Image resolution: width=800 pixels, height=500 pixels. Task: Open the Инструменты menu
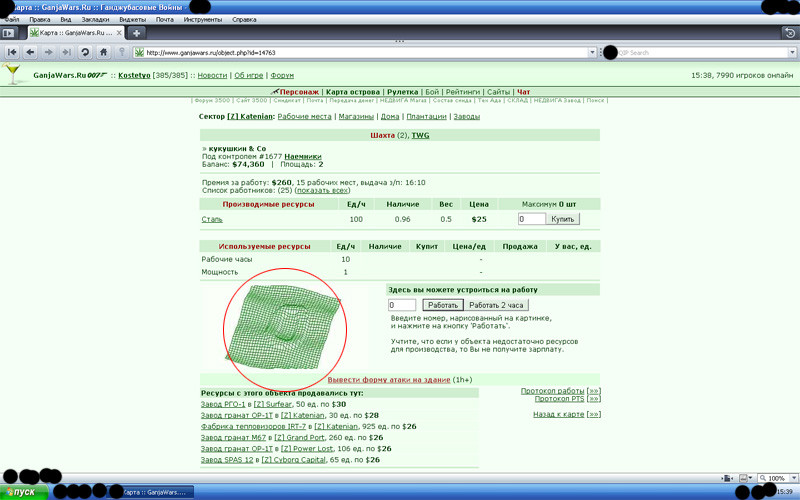coord(203,19)
